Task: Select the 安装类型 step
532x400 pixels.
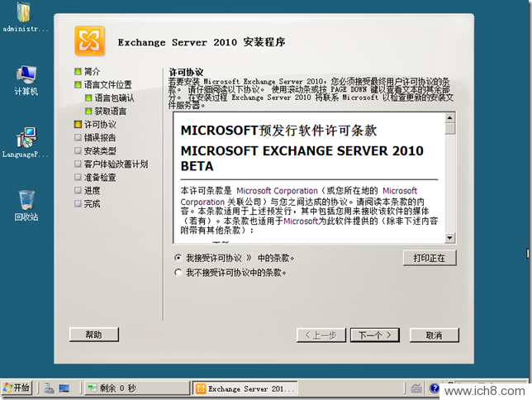Action: pyautogui.click(x=95, y=150)
